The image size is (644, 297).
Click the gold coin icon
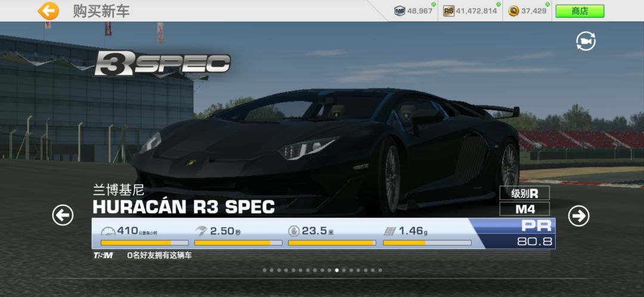(x=513, y=11)
